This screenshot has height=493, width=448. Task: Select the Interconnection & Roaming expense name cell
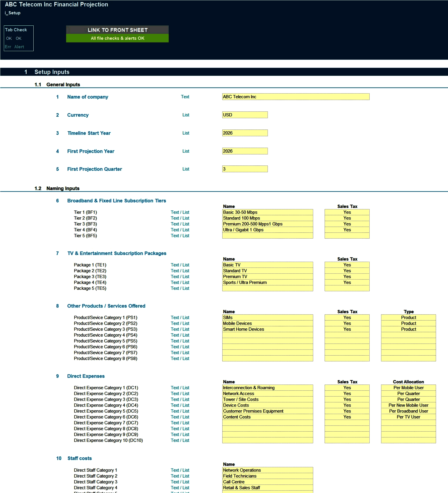267,388
